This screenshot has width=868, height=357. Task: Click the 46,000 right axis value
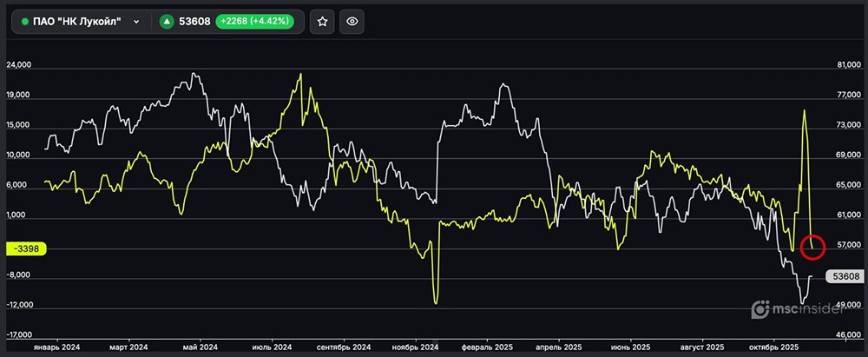coord(846,334)
